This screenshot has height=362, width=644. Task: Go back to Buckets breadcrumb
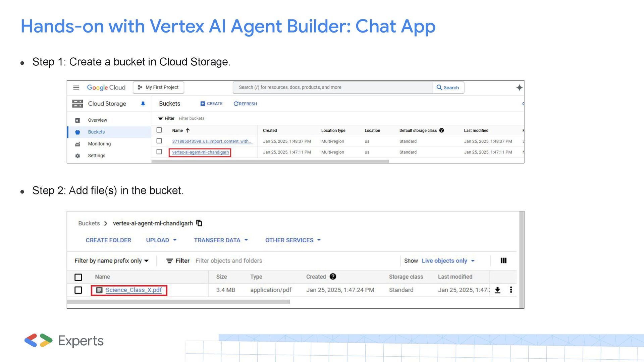tap(89, 223)
